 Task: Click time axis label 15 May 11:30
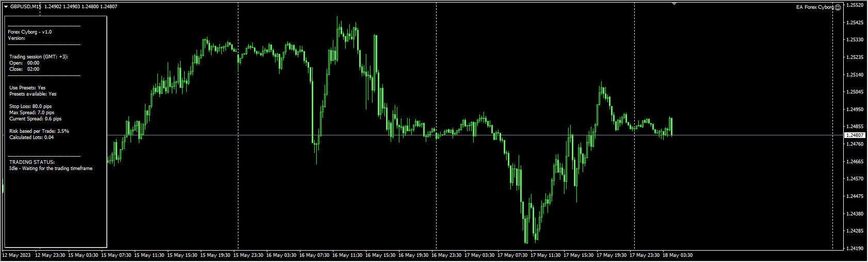pos(149,255)
